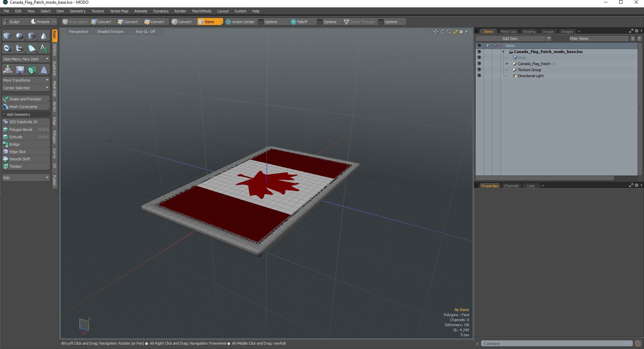Switch to the Shading tab
The image size is (644, 349).
point(529,32)
